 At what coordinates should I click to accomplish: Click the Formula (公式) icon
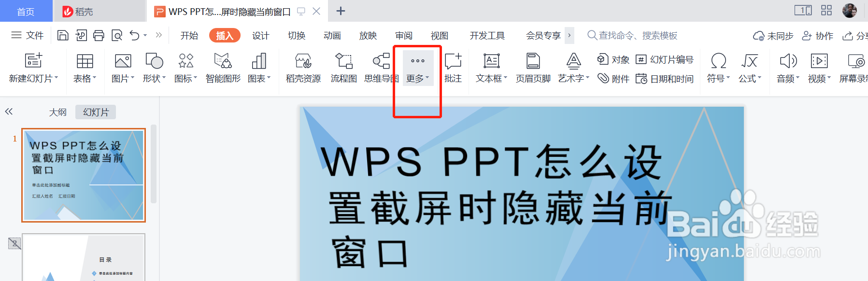pos(749,61)
